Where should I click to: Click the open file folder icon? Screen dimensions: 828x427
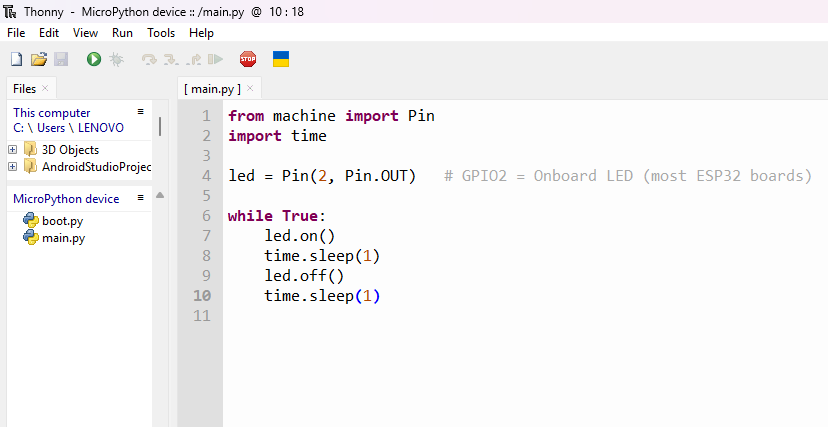pyautogui.click(x=39, y=60)
